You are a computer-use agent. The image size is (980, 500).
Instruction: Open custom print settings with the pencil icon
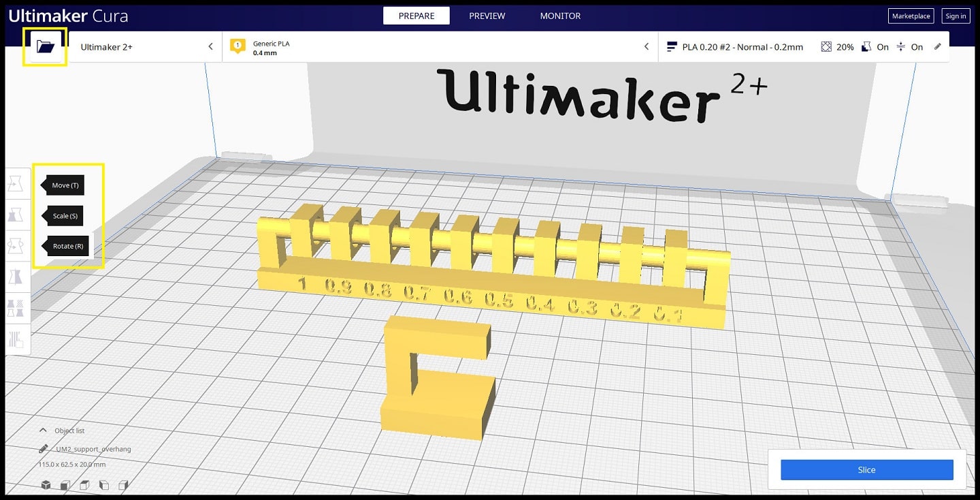(938, 46)
